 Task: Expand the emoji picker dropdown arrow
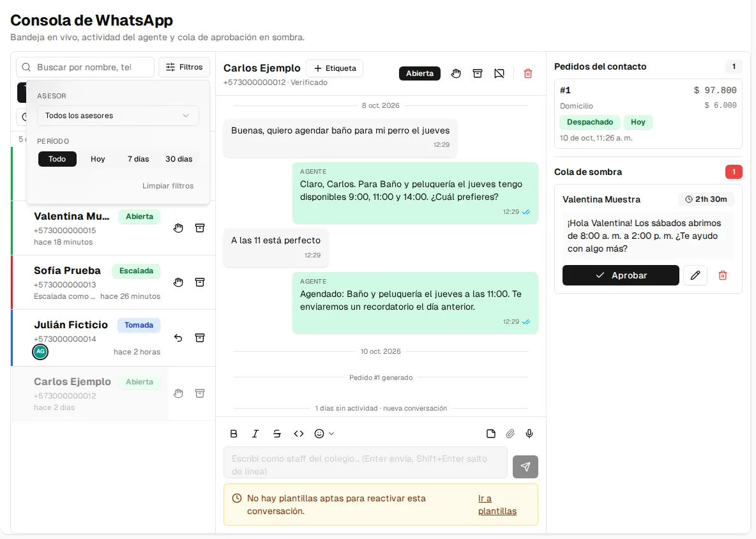331,434
